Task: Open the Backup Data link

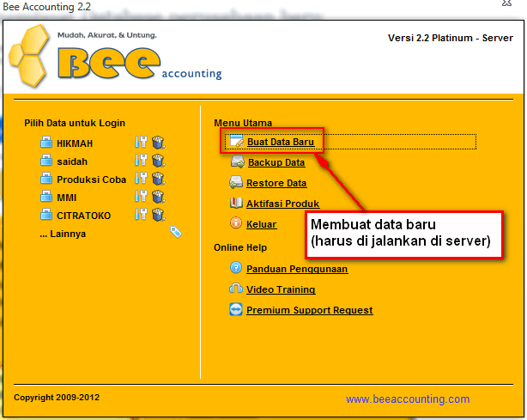Action: [x=276, y=162]
